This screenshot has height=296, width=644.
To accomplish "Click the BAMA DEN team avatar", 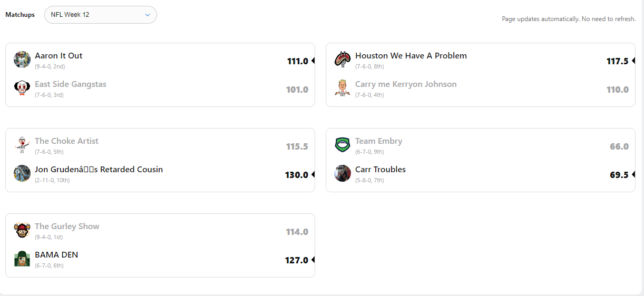I will 22,259.
